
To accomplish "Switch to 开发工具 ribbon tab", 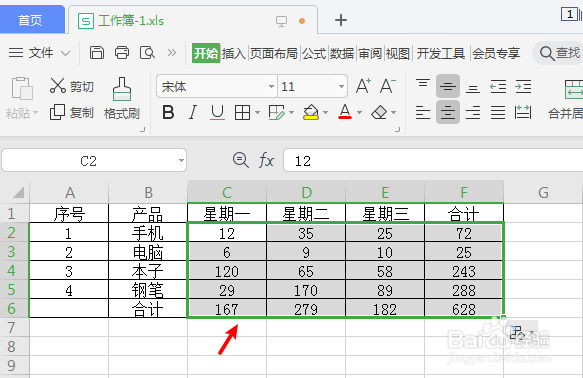I will 441,54.
